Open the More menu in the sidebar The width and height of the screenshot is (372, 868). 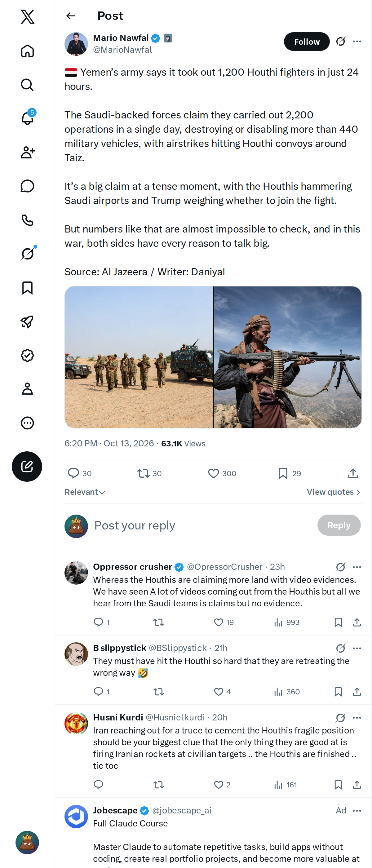pyautogui.click(x=27, y=423)
